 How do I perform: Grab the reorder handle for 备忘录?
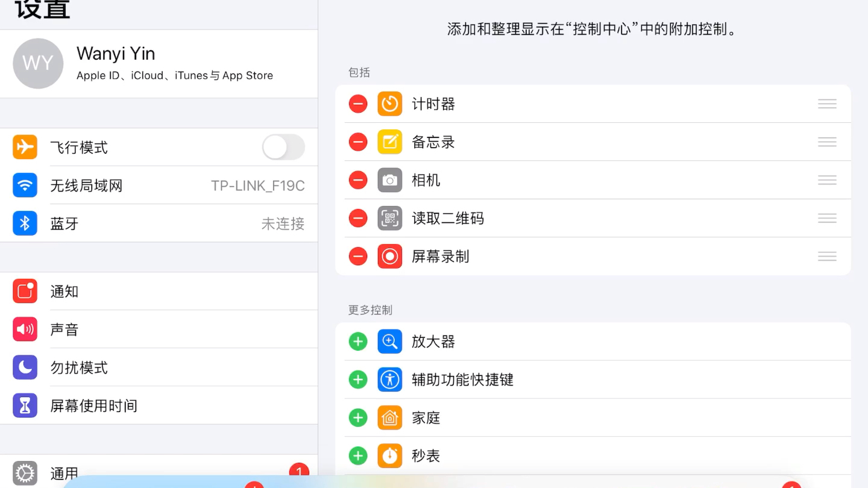tap(827, 142)
